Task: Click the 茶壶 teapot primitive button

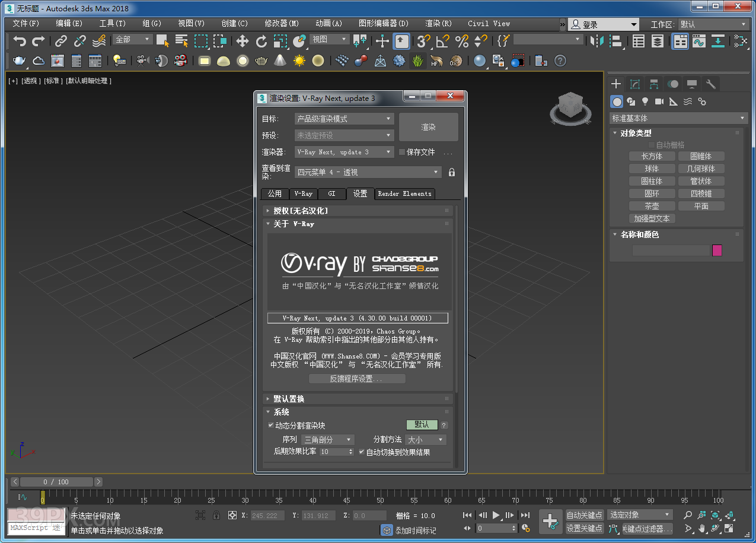Action: point(652,206)
